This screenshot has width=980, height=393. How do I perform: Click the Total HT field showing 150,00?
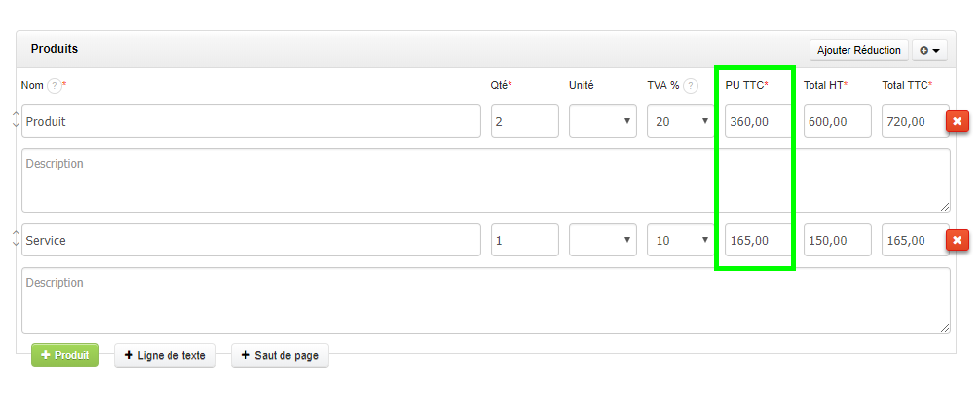tap(837, 240)
